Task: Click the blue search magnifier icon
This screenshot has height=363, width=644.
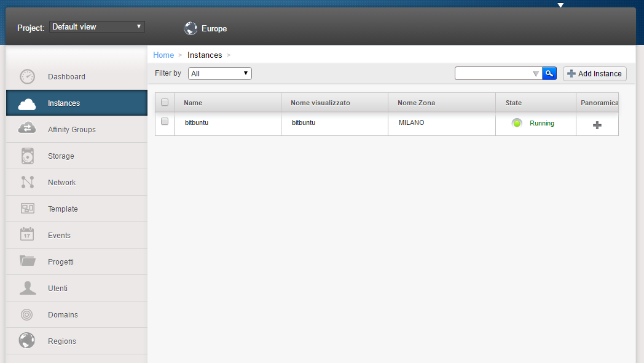Action: tap(549, 74)
